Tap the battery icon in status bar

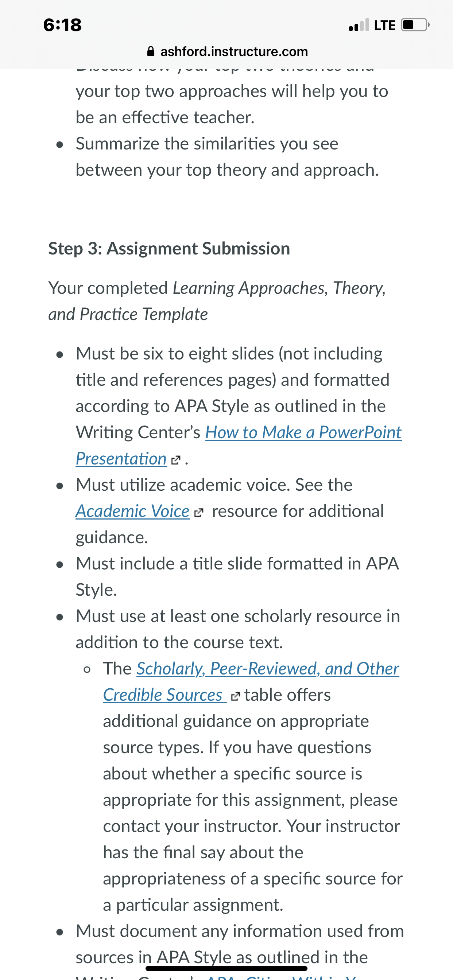tap(415, 25)
